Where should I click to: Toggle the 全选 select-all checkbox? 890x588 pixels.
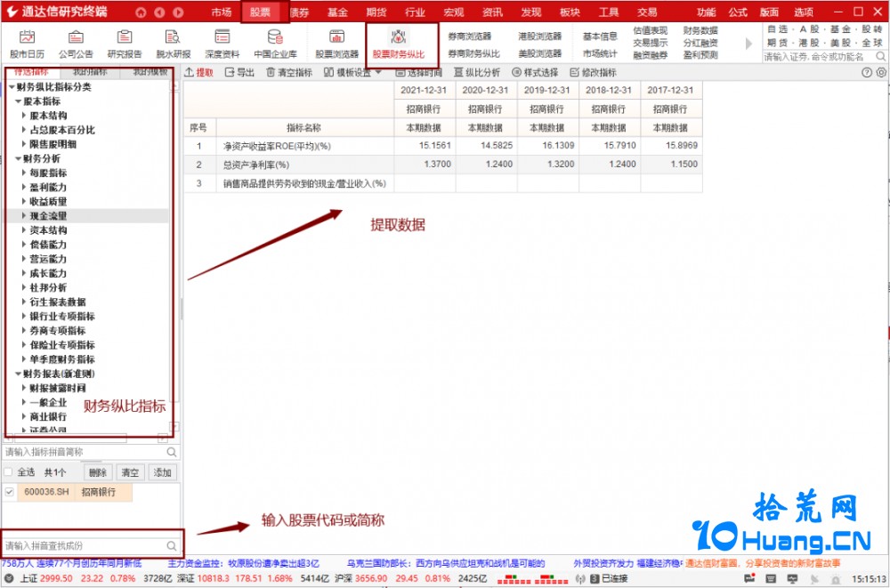pos(8,471)
